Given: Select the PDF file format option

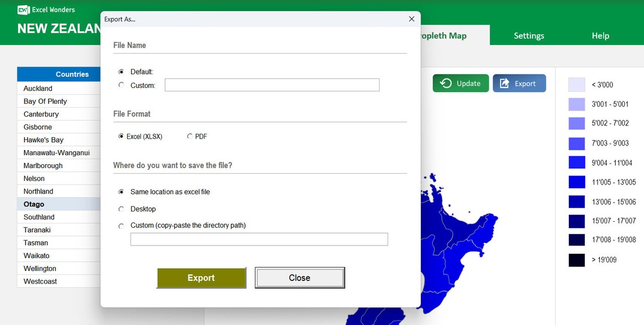Looking at the screenshot, I should click(190, 136).
